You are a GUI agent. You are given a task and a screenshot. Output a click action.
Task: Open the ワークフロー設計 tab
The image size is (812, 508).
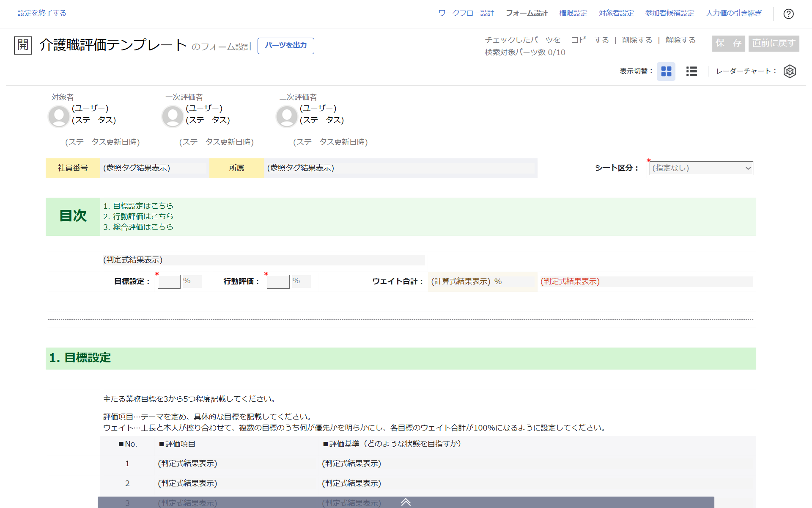tap(466, 13)
